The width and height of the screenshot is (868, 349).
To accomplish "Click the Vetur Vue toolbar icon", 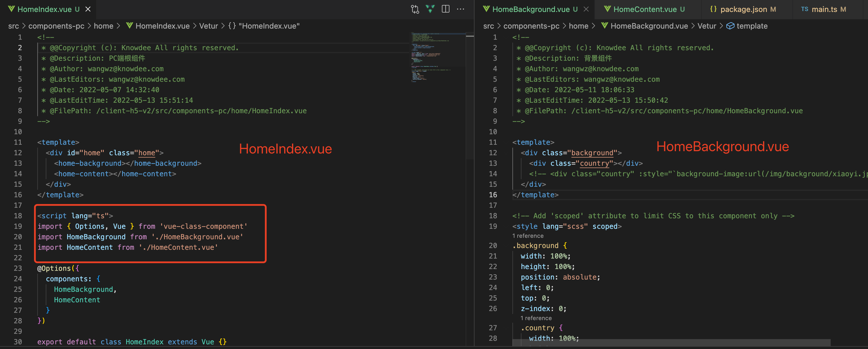I will coord(430,9).
